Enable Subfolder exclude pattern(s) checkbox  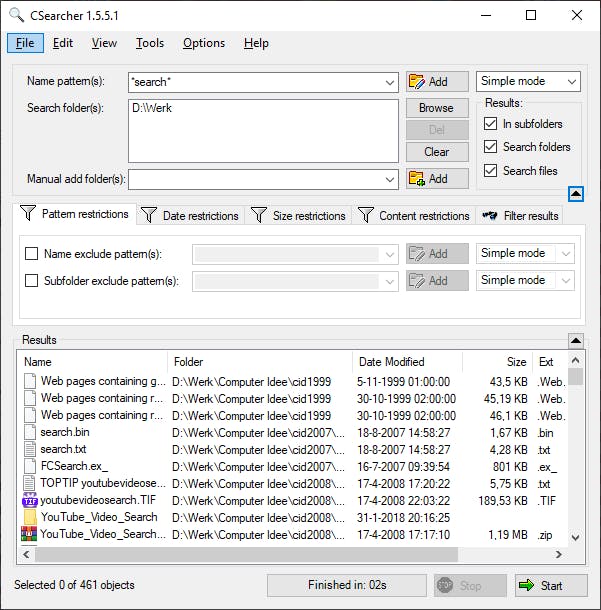coord(31,280)
